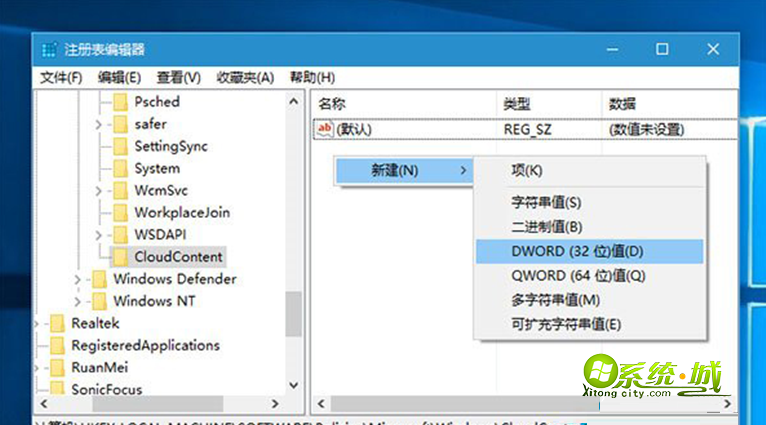Click the WorkplaceJoin folder icon
Viewport: 766px width, 425px height.
point(120,212)
